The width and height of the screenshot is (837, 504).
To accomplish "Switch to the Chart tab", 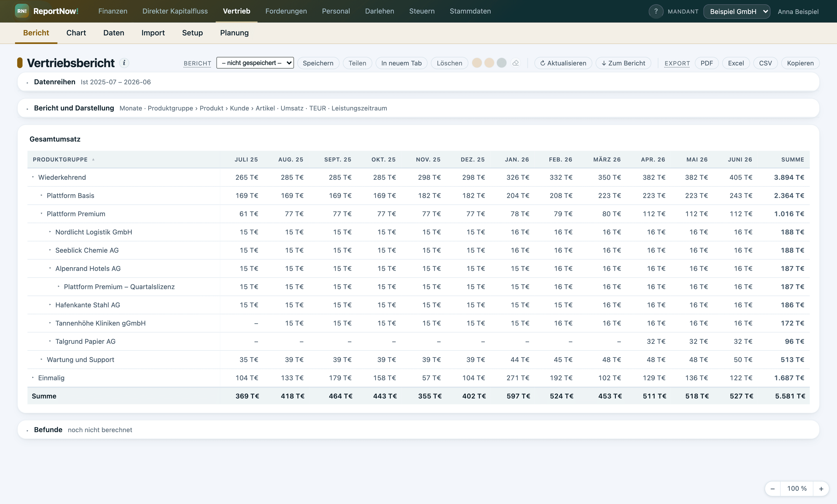I will (76, 33).
